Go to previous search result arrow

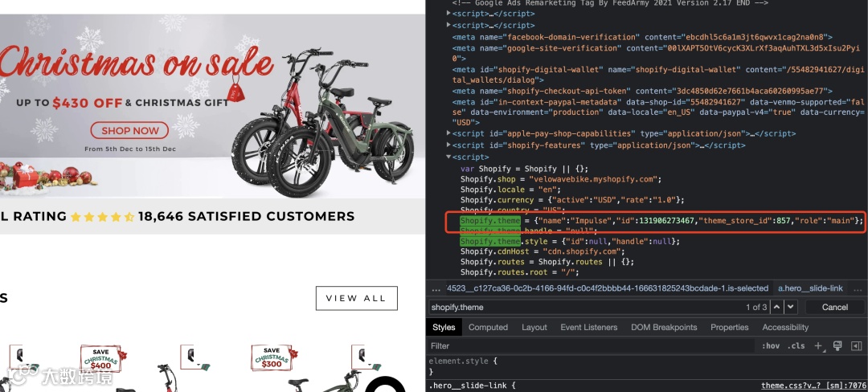(x=777, y=307)
